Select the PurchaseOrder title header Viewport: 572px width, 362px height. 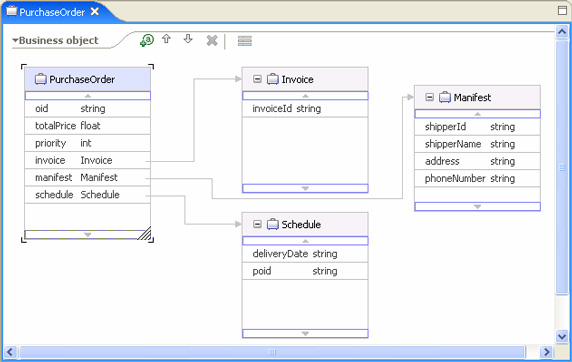point(88,79)
